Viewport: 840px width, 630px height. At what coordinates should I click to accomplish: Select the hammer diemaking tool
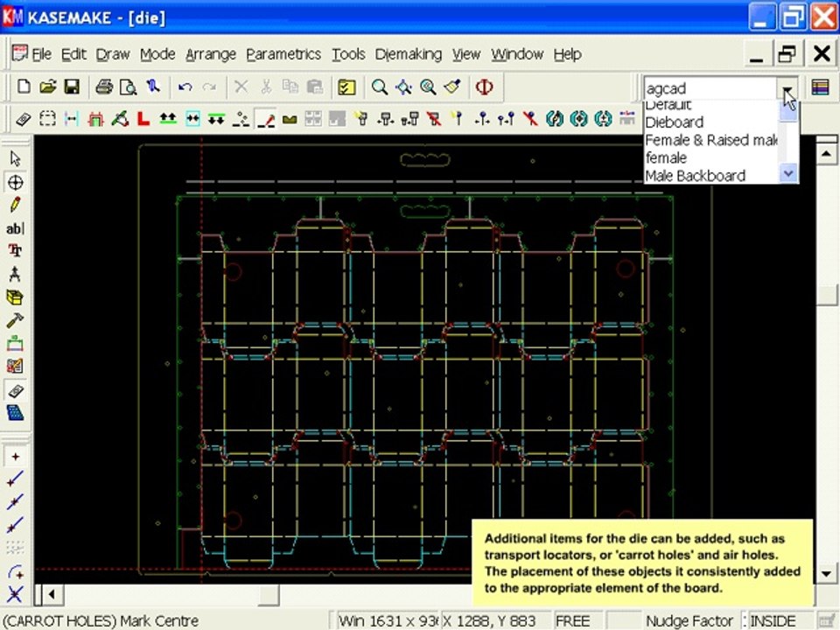[x=15, y=320]
